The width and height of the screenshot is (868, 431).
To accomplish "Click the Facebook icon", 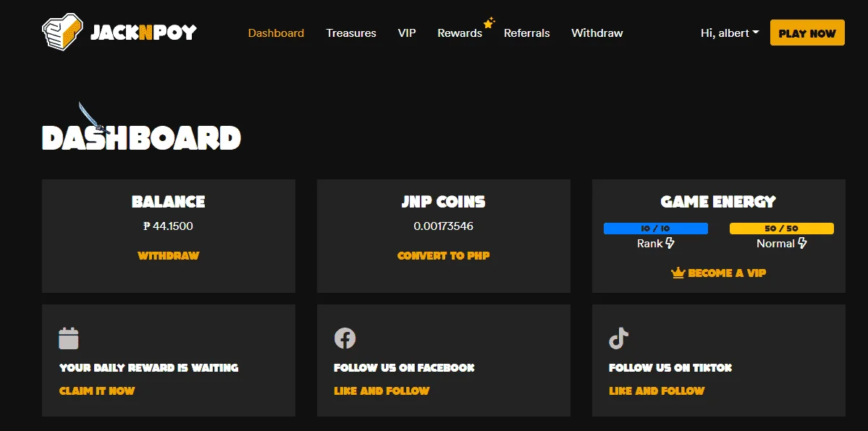I will pos(345,338).
